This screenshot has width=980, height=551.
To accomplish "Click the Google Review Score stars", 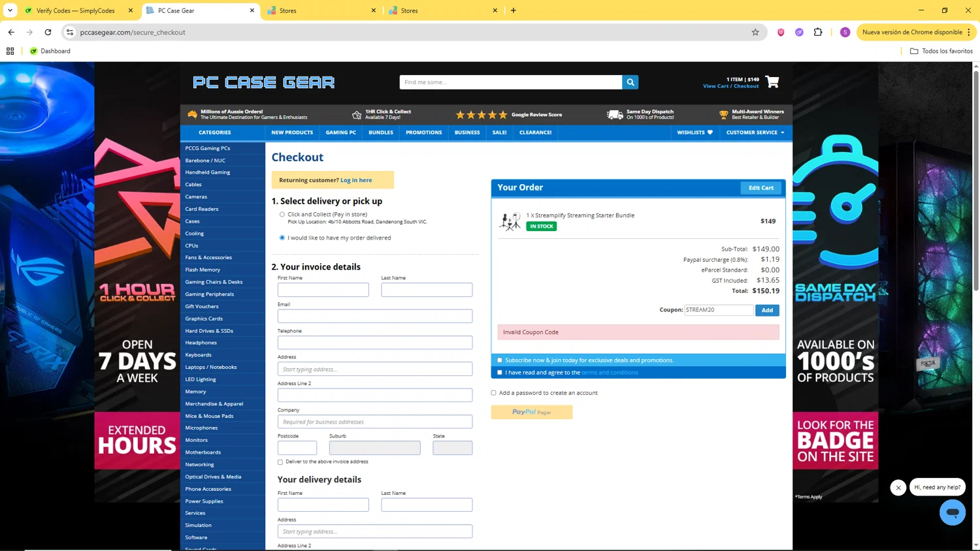I will tap(482, 115).
